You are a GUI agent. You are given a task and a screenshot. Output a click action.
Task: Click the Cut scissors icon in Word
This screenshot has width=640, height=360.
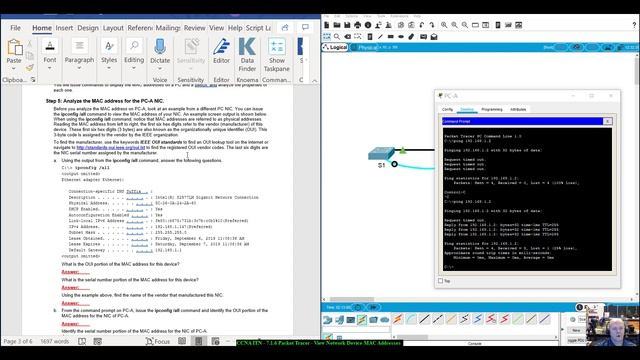29,44
